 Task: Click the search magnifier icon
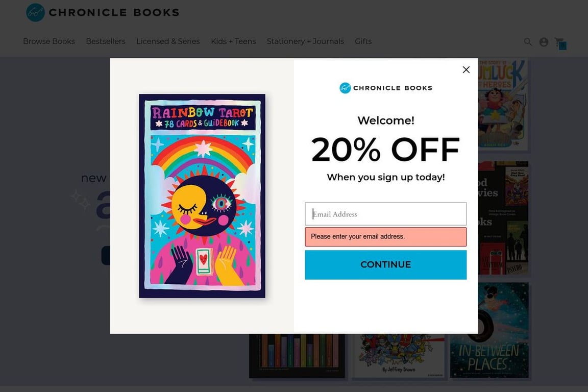click(x=528, y=42)
